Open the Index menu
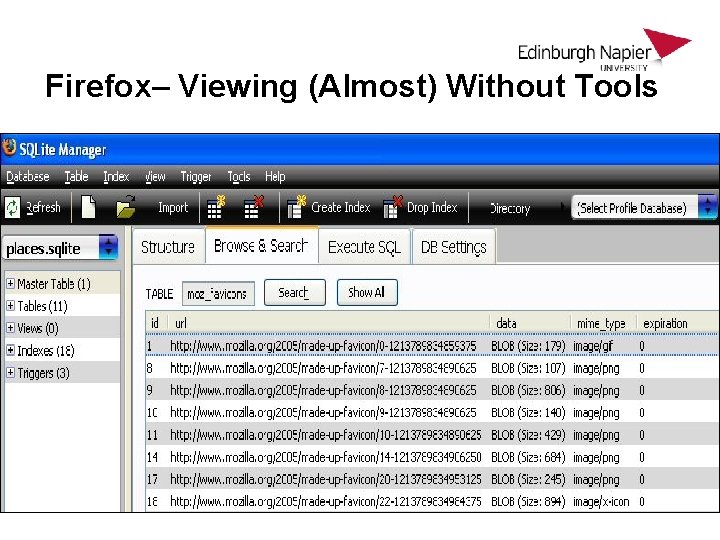Image resolution: width=720 pixels, height=540 pixels. click(x=116, y=177)
